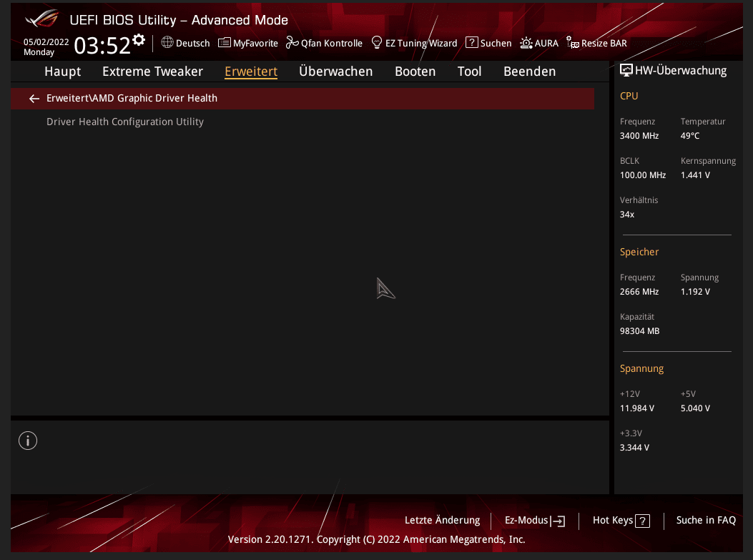Image resolution: width=753 pixels, height=560 pixels.
Task: Switch to the Haupt tab
Action: coord(62,72)
